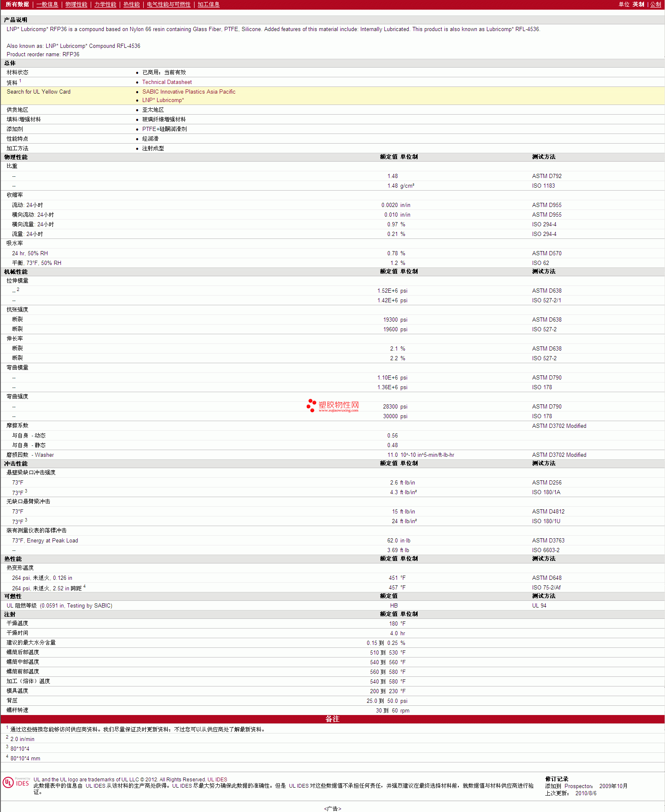Click the 73°F, Energy at Peak Load row
Screen dimensions: 665x812
[x=45, y=541]
